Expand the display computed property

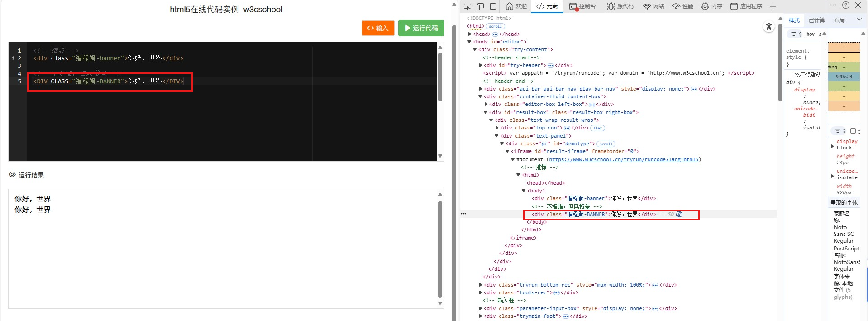point(832,146)
